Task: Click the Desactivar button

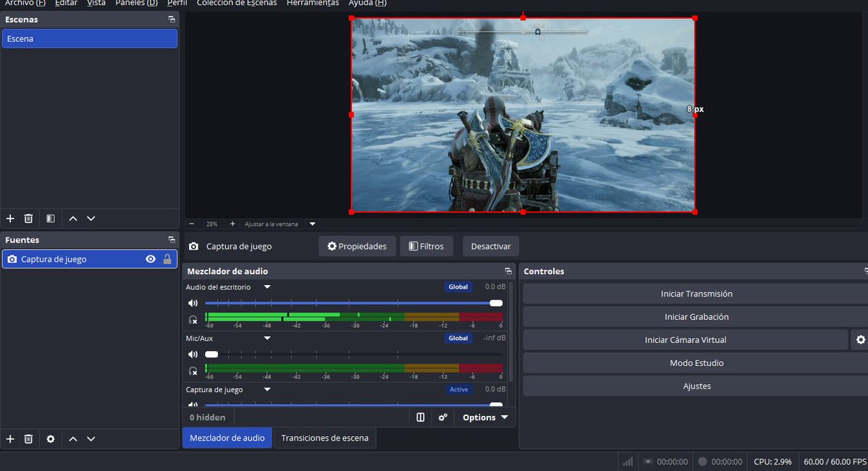Action: [491, 246]
